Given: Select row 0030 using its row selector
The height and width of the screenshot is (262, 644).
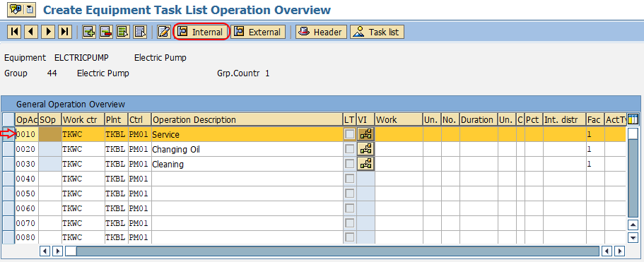Looking at the screenshot, I should pos(8,164).
